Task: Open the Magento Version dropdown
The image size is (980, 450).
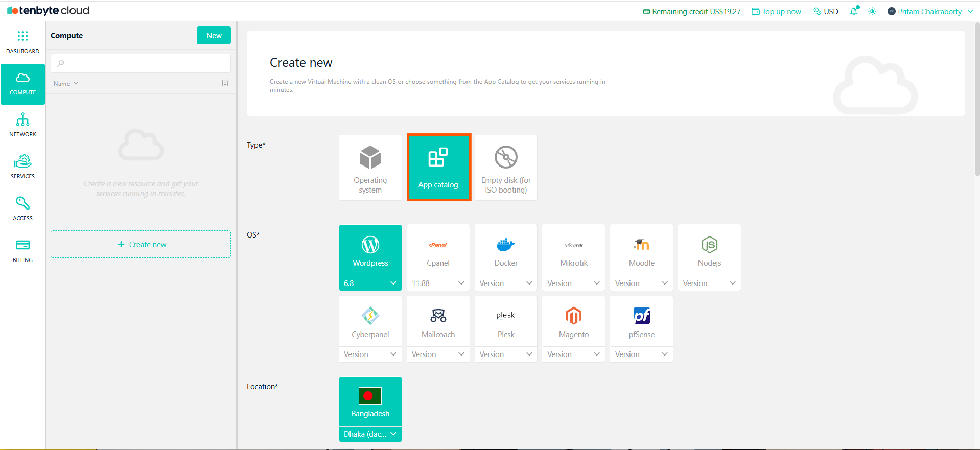Action: [x=574, y=354]
